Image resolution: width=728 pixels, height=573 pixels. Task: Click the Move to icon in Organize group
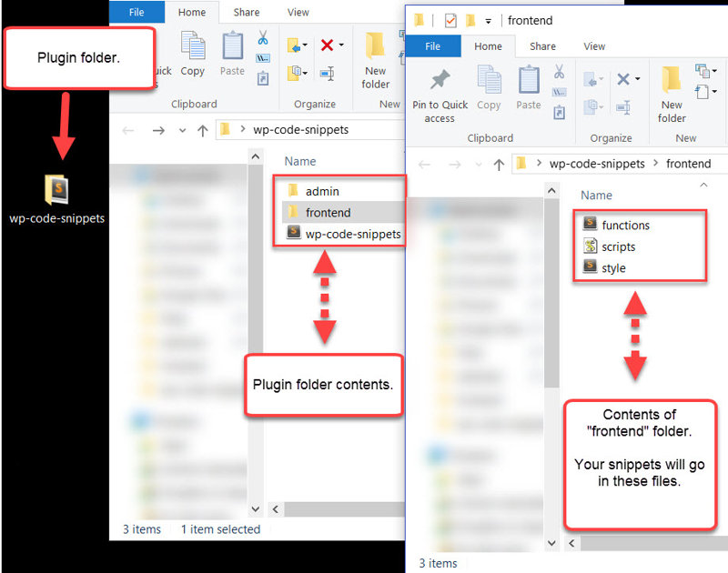click(592, 77)
